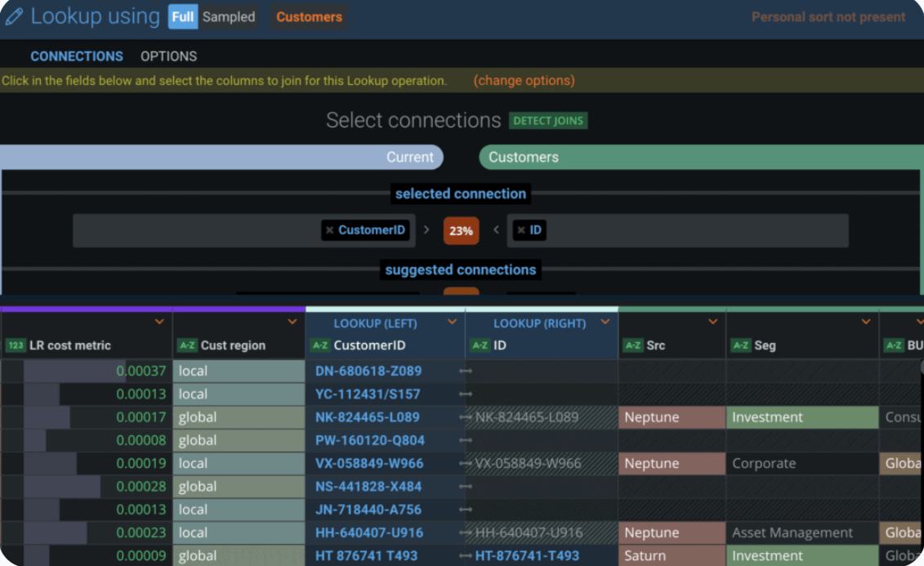Select the Current dataset header bar

221,158
